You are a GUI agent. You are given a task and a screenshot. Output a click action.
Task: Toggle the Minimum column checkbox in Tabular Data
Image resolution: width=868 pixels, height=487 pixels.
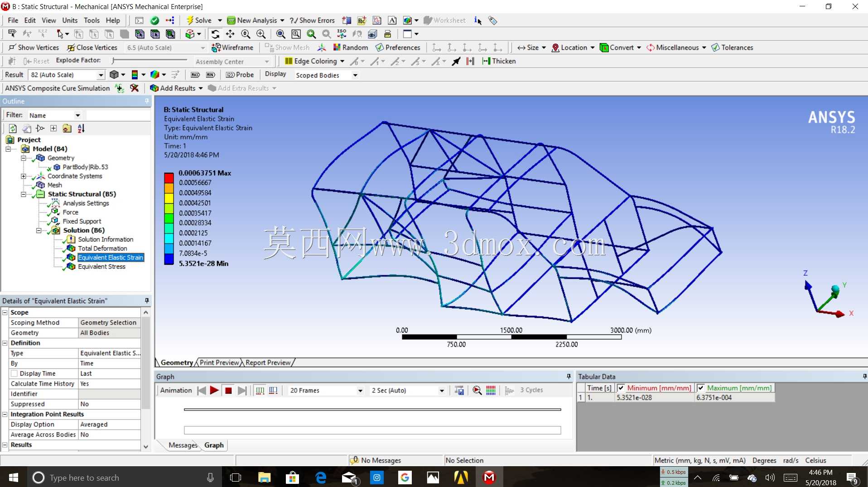(x=621, y=388)
